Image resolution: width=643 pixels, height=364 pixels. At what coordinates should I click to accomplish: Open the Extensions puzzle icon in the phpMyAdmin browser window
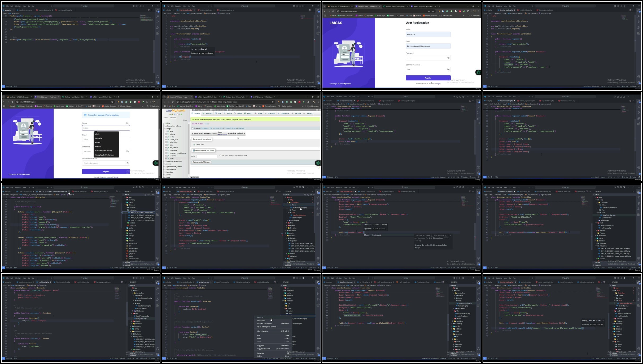[x=308, y=102]
